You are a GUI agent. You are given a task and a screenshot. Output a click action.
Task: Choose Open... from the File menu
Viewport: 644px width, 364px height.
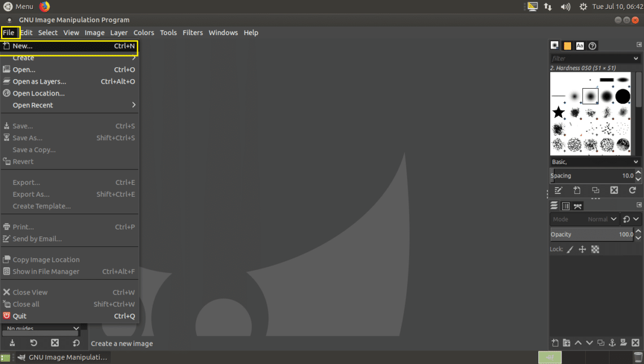tap(69, 70)
